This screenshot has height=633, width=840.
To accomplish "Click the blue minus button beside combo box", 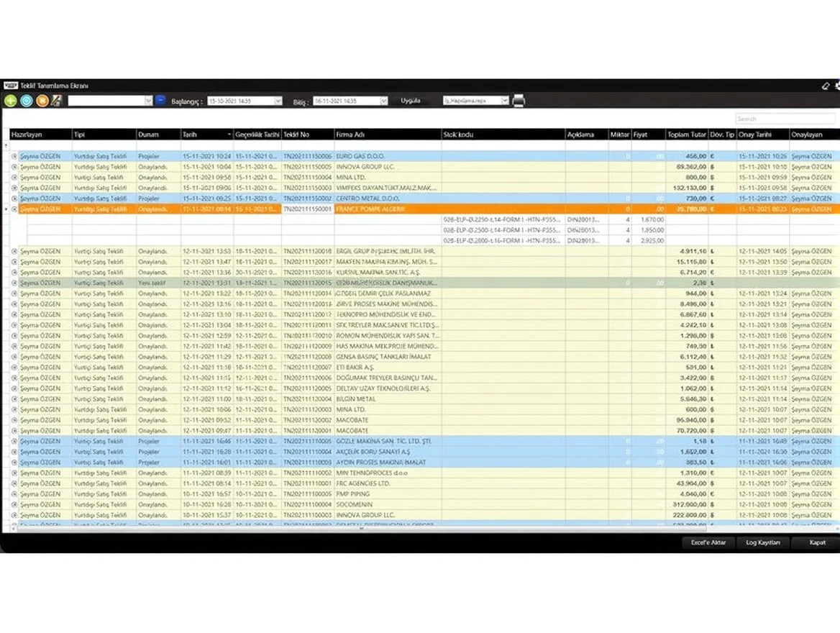I will (x=160, y=101).
